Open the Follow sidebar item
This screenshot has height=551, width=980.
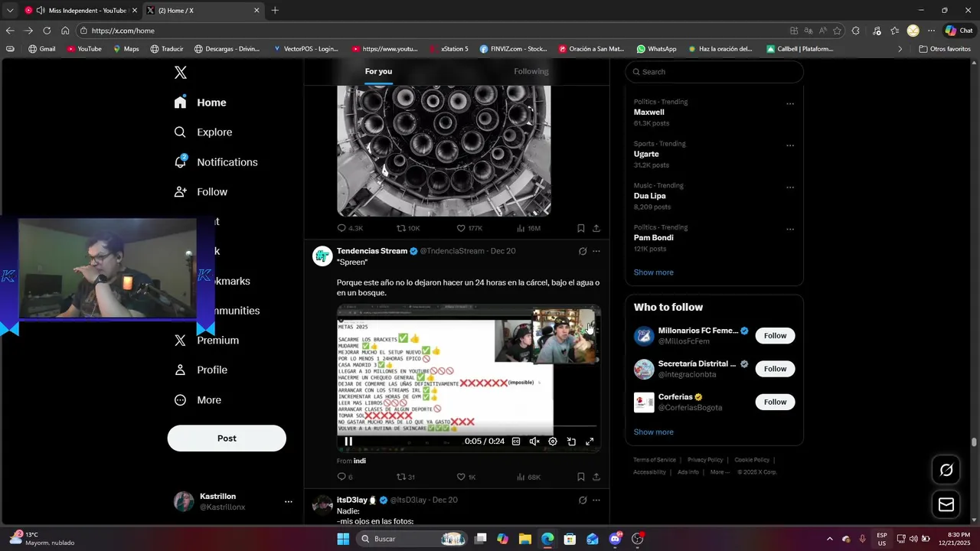[201, 192]
